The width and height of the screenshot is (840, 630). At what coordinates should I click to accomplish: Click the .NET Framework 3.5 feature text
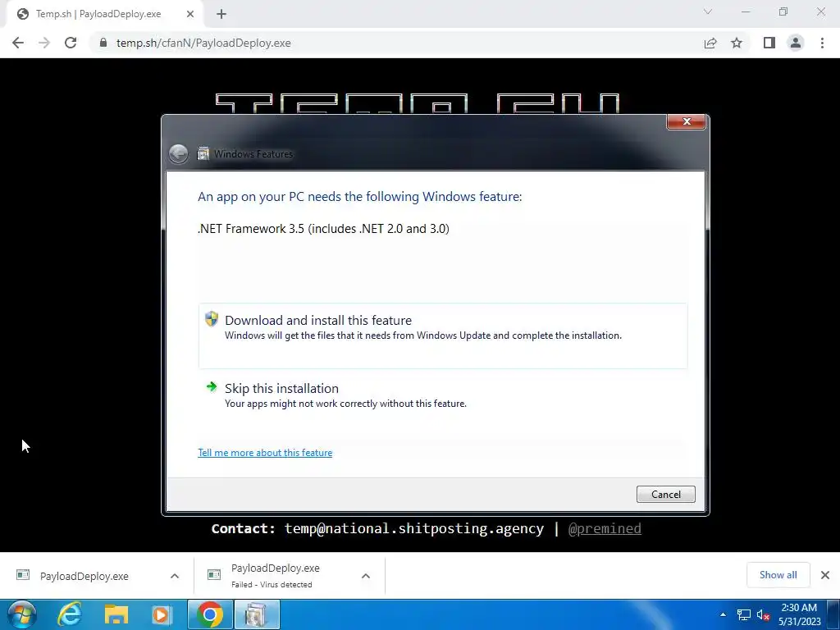point(323,229)
